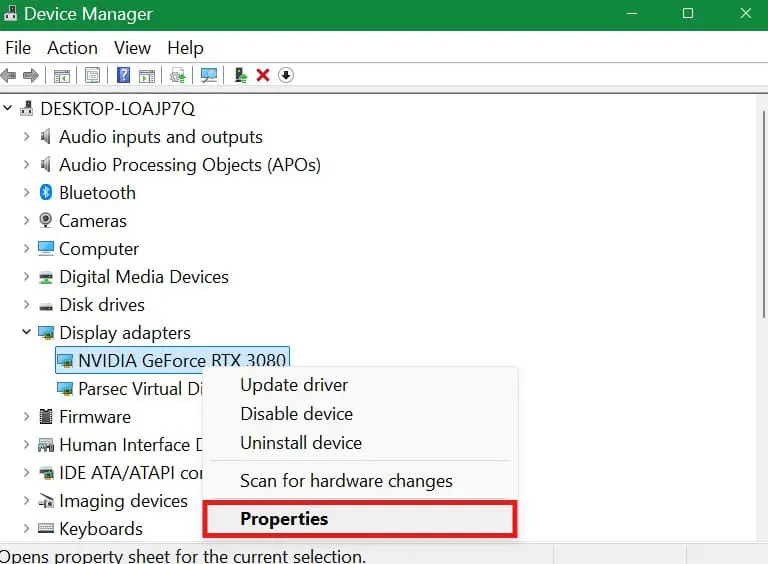Open the View menu
This screenshot has width=768, height=564.
(132, 47)
